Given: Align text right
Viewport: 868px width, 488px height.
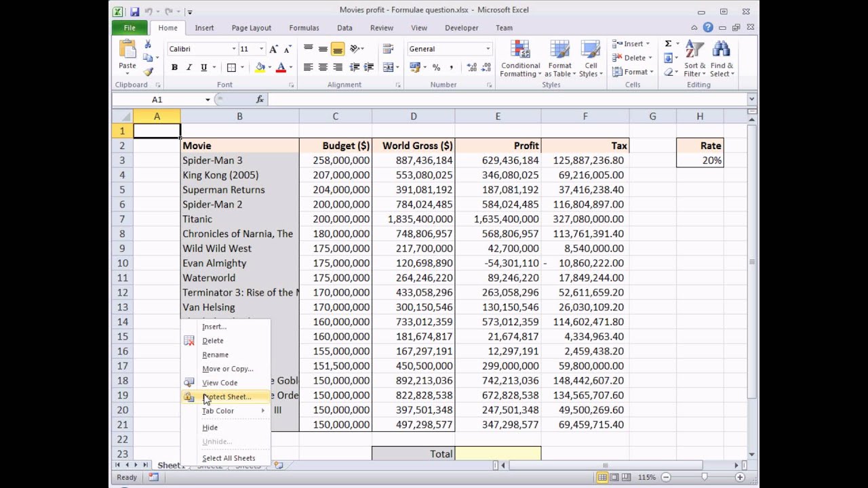Looking at the screenshot, I should coord(338,67).
